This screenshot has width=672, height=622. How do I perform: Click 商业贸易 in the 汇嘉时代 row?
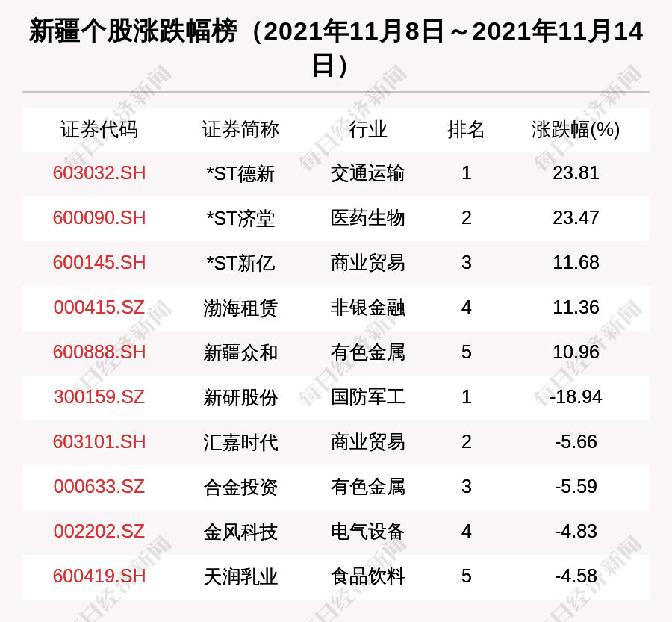point(367,442)
